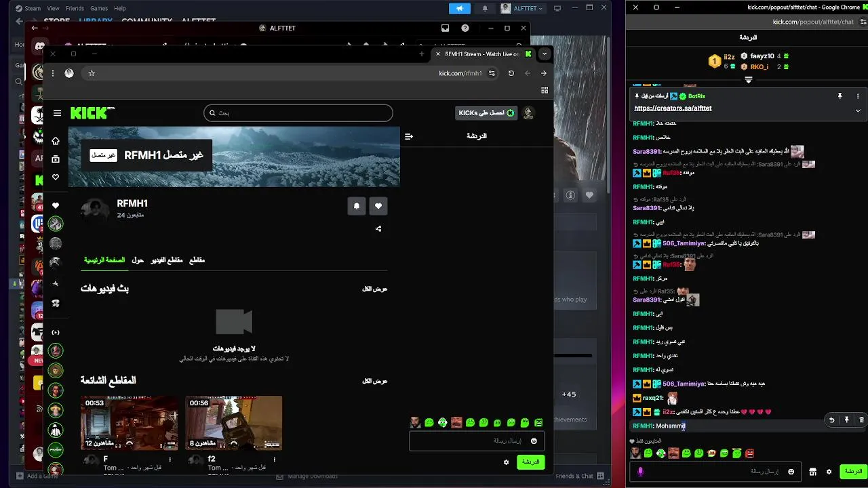
Task: Click the Steam announcements megaphone button
Action: [459, 8]
